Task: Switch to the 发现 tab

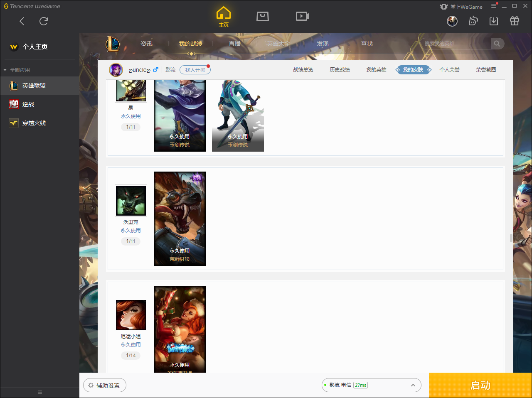Action: [x=323, y=44]
